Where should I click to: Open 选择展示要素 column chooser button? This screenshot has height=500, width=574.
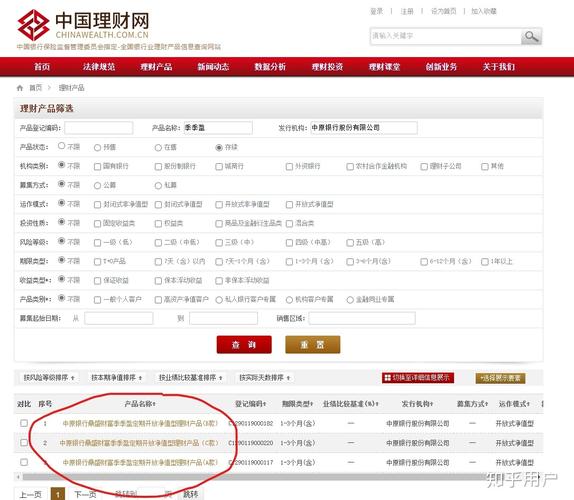(x=500, y=378)
